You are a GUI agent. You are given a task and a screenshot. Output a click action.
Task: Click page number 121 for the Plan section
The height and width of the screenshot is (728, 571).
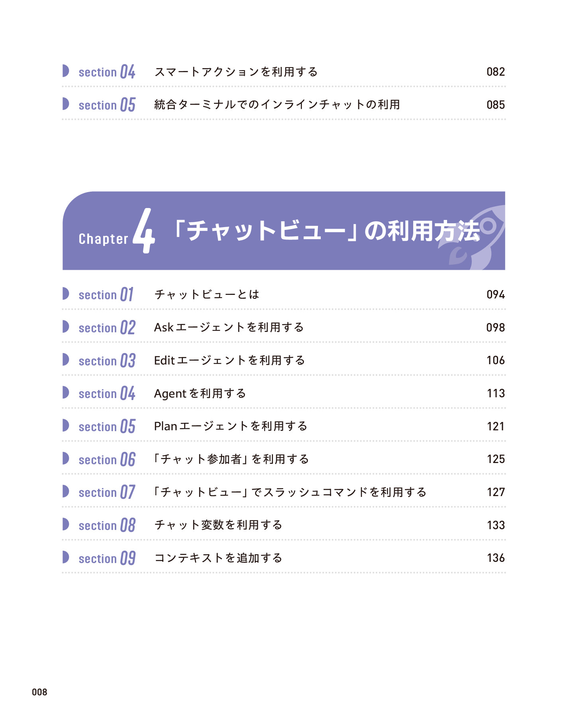click(x=496, y=426)
